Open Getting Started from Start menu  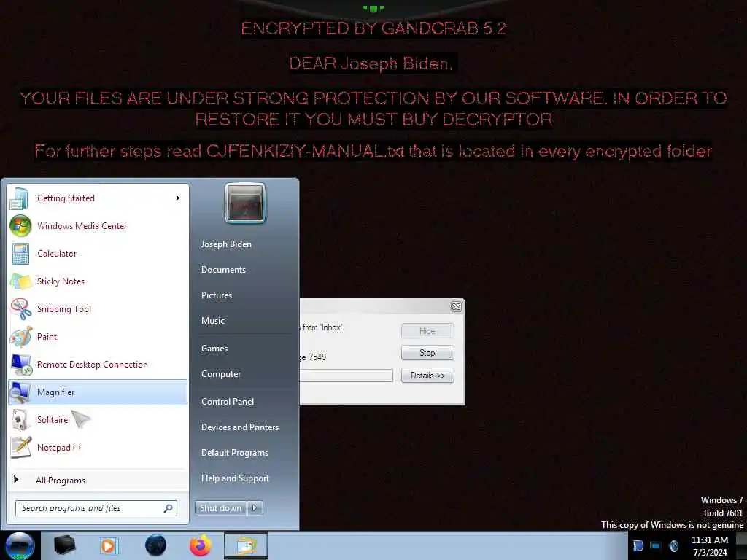98,198
